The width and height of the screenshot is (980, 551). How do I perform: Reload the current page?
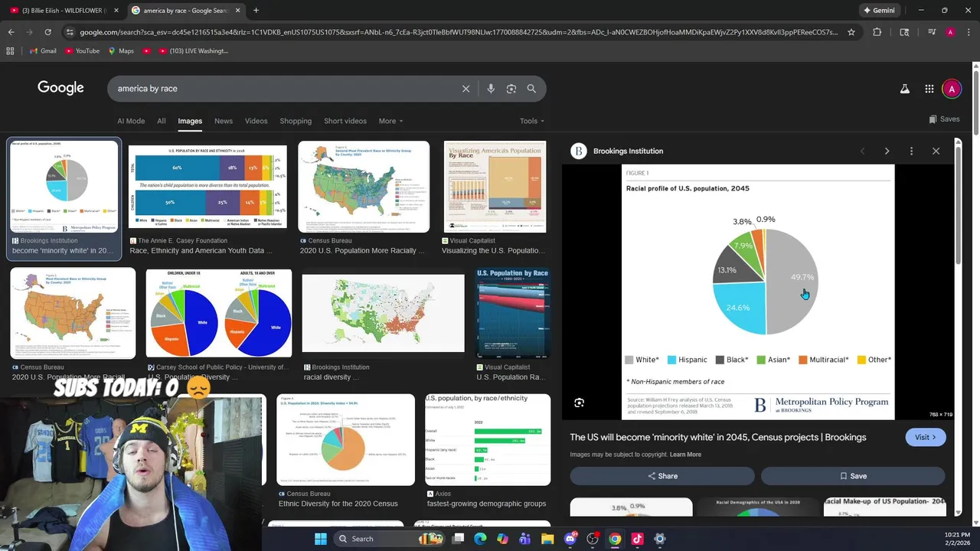pos(47,32)
